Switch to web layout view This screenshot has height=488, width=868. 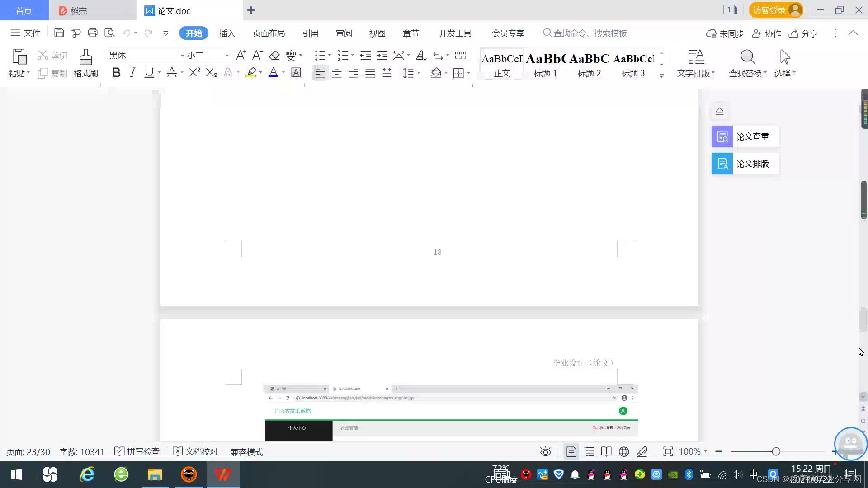click(x=624, y=451)
